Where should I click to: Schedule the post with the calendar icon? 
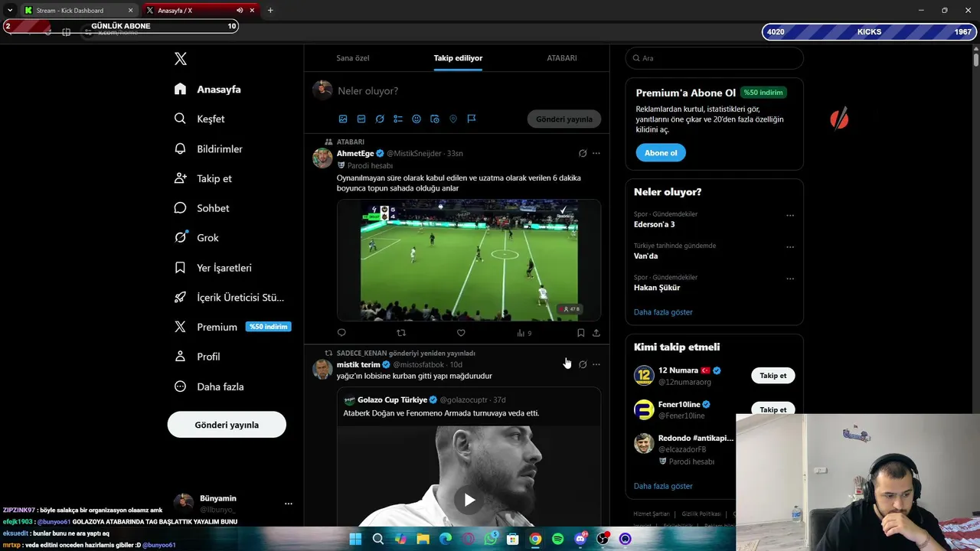[x=435, y=119]
